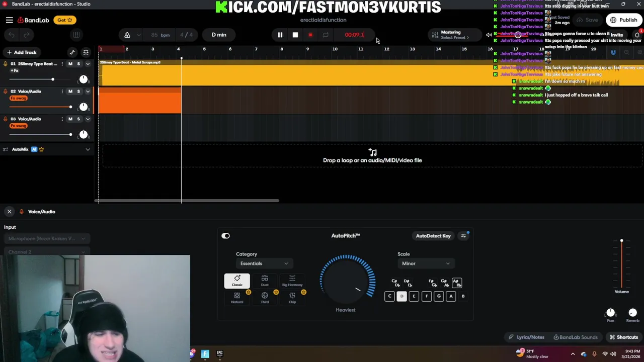Viewport: 644px width, 362px height.
Task: Expand track 01 options chevron
Action: click(88, 64)
